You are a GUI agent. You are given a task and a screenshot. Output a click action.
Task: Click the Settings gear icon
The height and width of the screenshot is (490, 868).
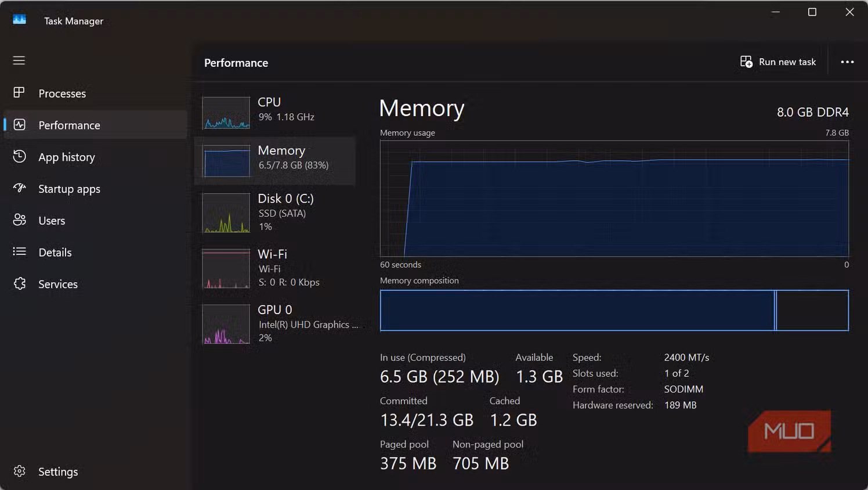pos(19,471)
